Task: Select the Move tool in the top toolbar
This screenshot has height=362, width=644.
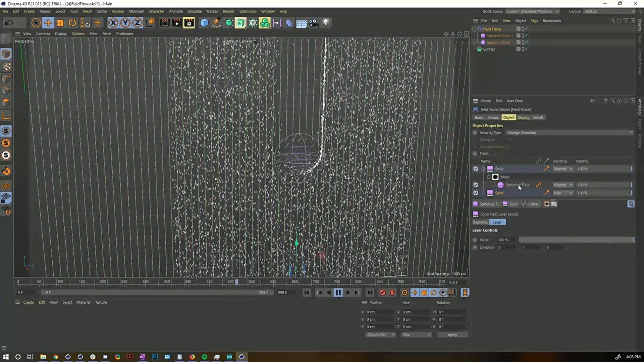Action: click(x=48, y=23)
